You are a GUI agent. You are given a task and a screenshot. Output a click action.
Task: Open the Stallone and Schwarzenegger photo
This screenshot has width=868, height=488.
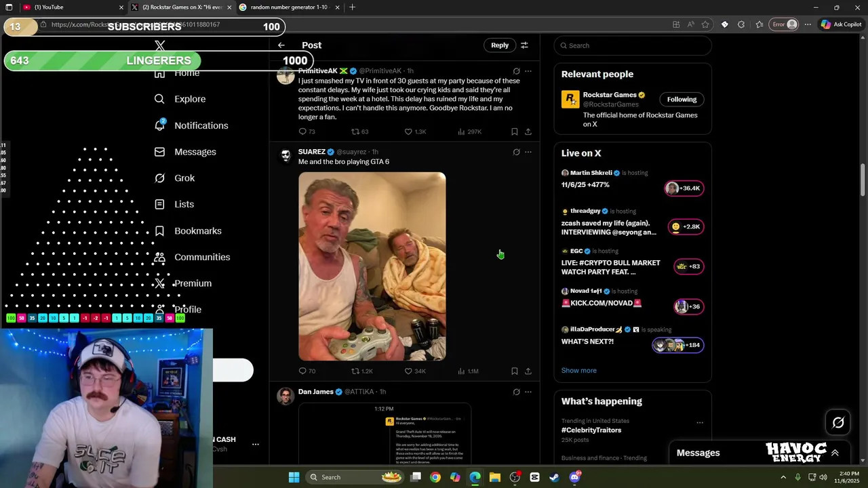click(372, 266)
